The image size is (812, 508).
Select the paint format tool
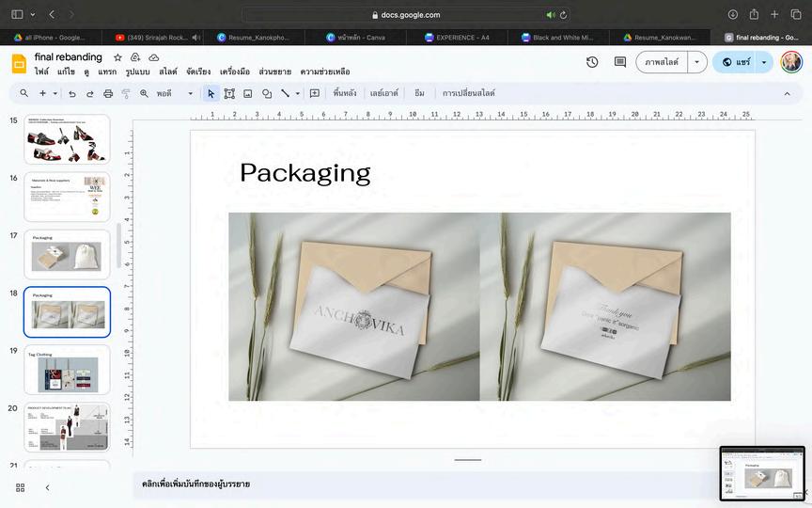pyautogui.click(x=126, y=94)
